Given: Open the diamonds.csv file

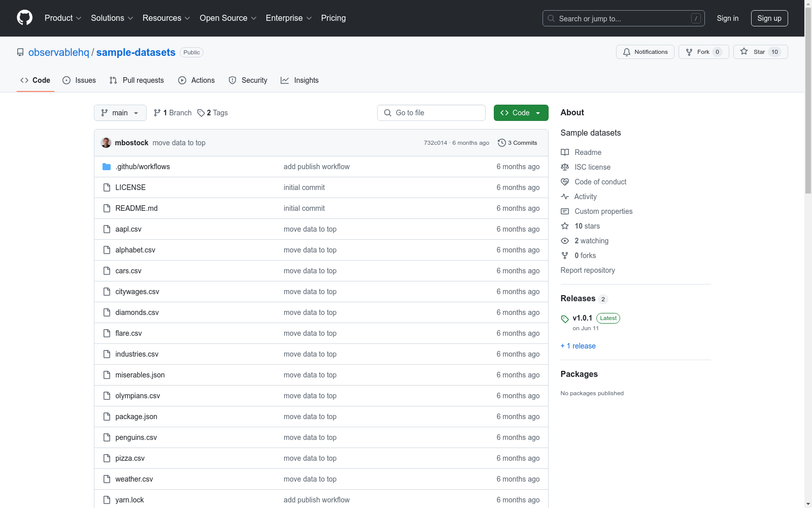Looking at the screenshot, I should coord(137,312).
